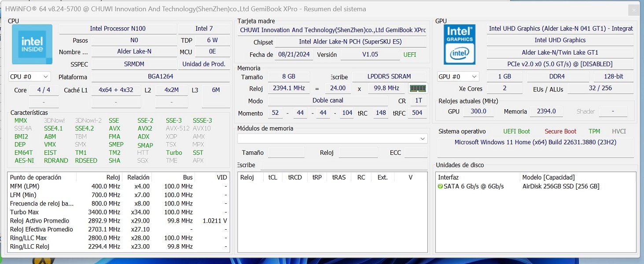Click the Punto de operación column header

click(x=36, y=177)
